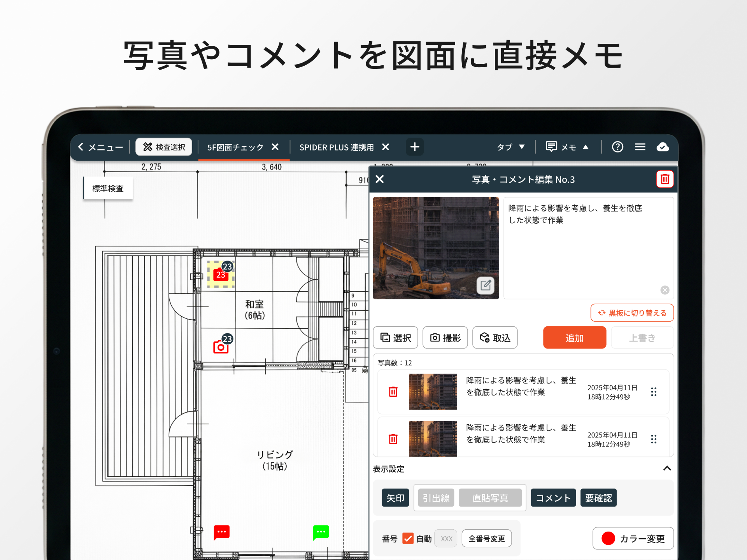Open hamburger menu icon

[x=640, y=147]
